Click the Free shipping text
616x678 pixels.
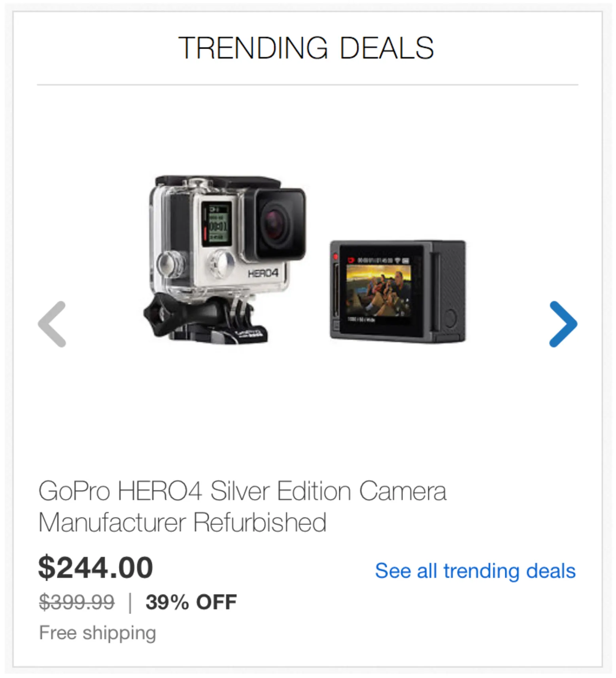[x=97, y=633]
